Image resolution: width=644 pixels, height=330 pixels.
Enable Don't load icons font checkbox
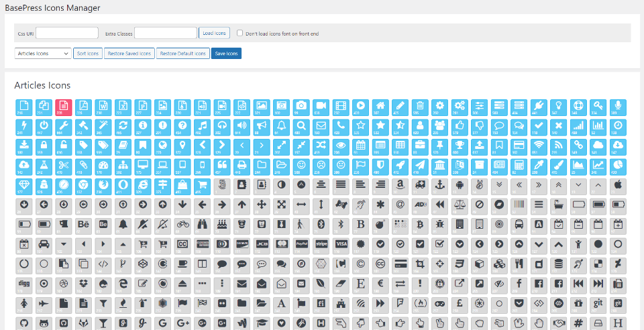(240, 33)
